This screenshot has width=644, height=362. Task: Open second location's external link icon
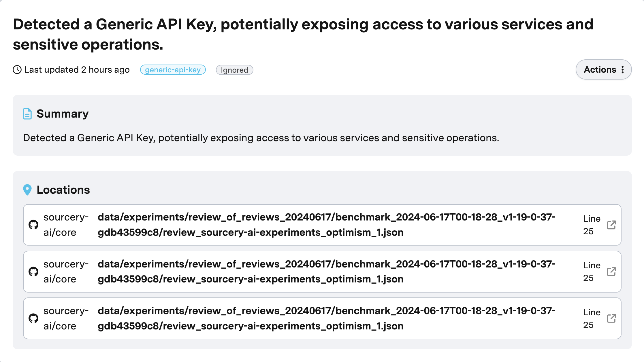611,271
